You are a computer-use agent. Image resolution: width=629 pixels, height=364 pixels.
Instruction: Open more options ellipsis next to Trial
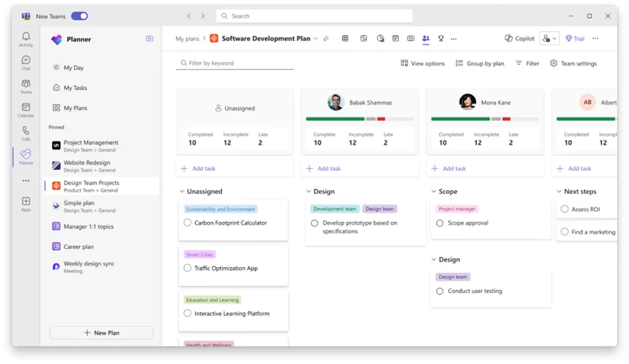(x=595, y=38)
